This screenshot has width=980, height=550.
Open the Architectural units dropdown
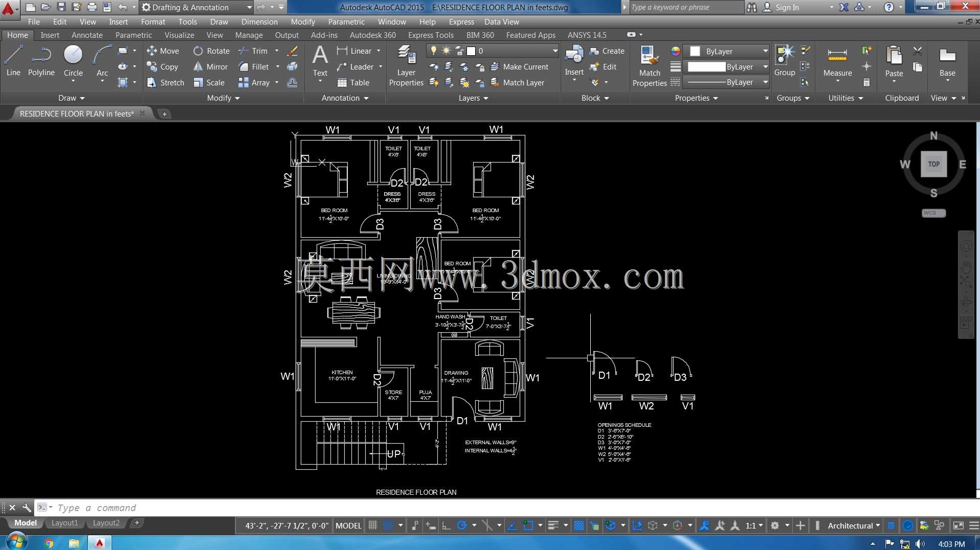[x=854, y=525]
